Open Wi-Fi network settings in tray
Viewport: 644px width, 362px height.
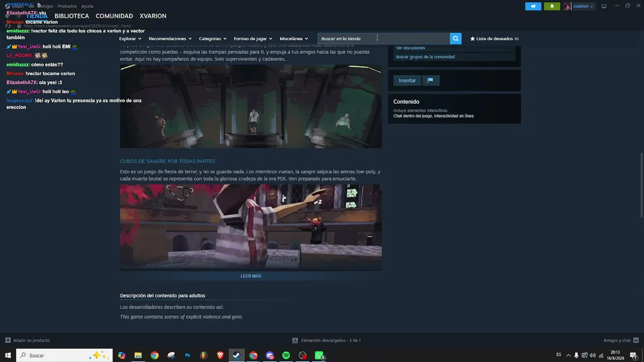coord(601,355)
